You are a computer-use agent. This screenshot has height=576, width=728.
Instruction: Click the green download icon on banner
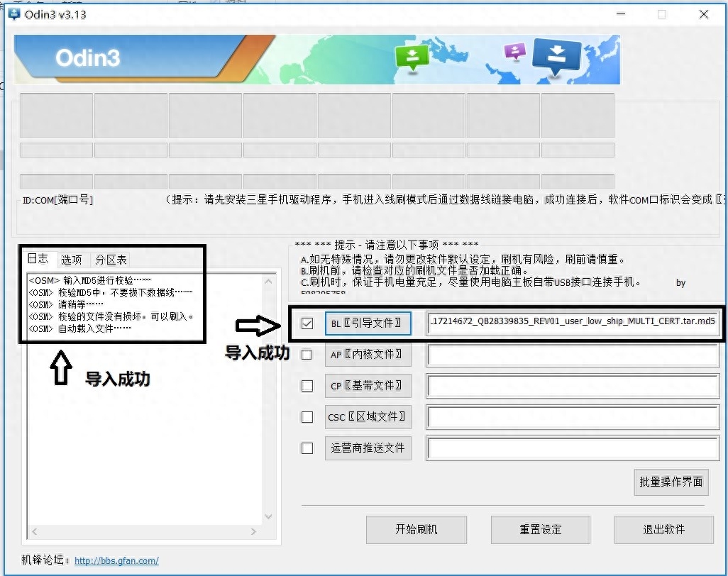point(412,57)
